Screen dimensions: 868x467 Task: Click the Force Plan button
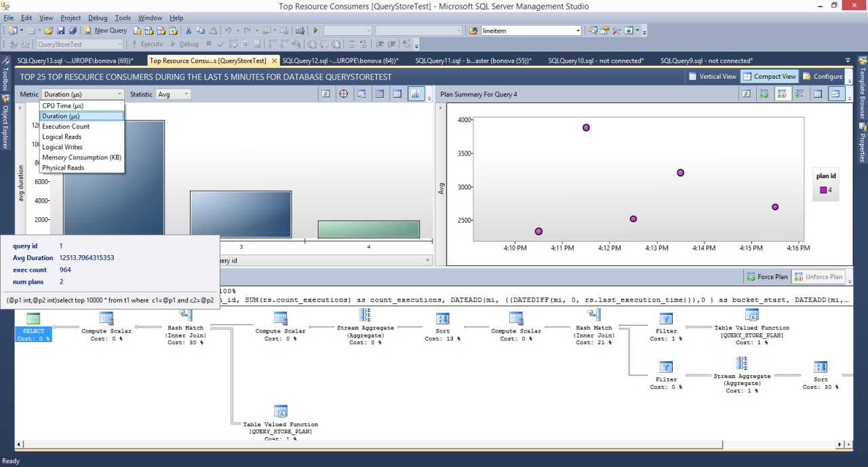[x=767, y=277]
